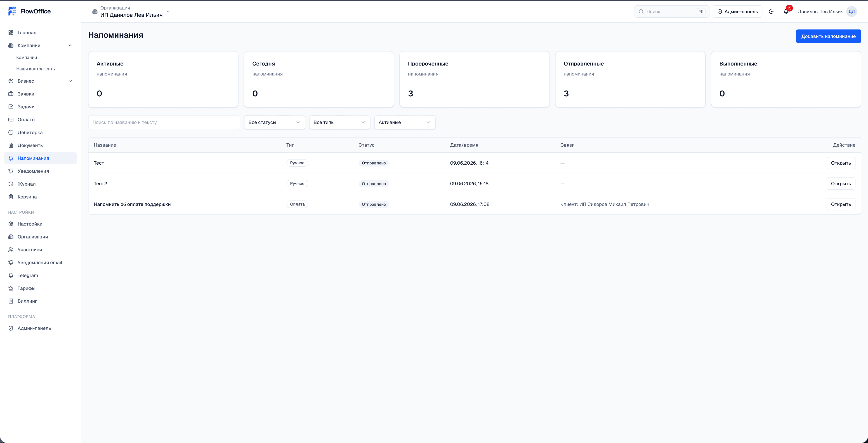Select the Просроченные напоминания card

474,79
